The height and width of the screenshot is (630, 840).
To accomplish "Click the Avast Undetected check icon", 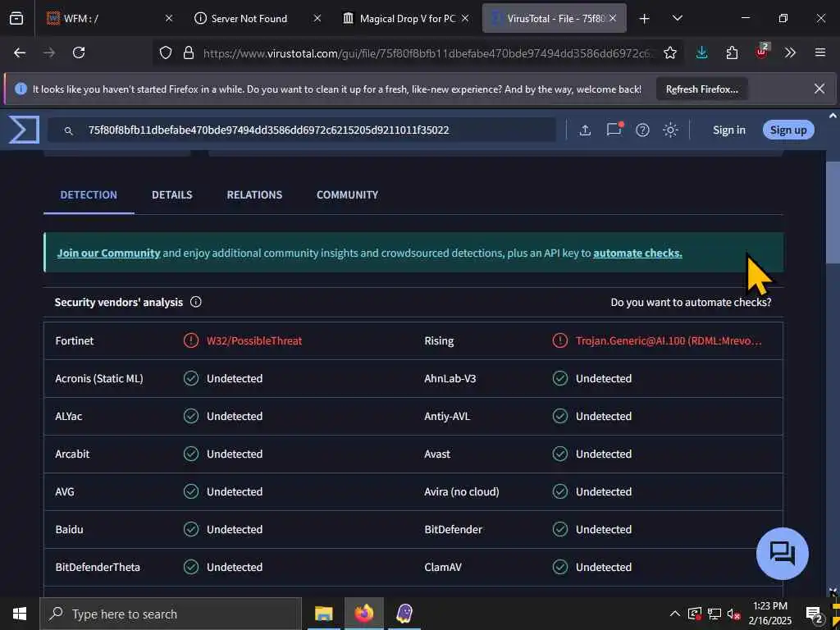I will pyautogui.click(x=559, y=454).
